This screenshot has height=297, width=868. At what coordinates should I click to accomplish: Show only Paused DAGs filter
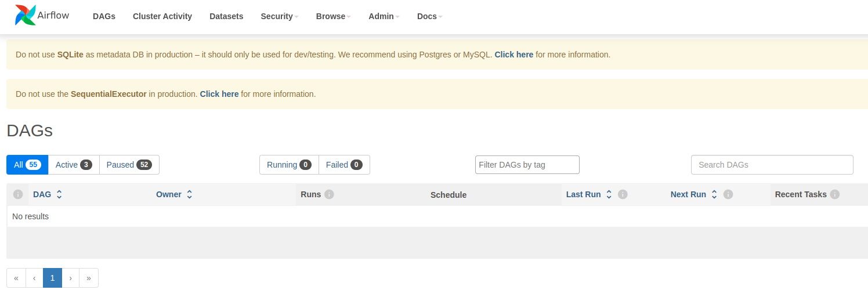pyautogui.click(x=129, y=165)
